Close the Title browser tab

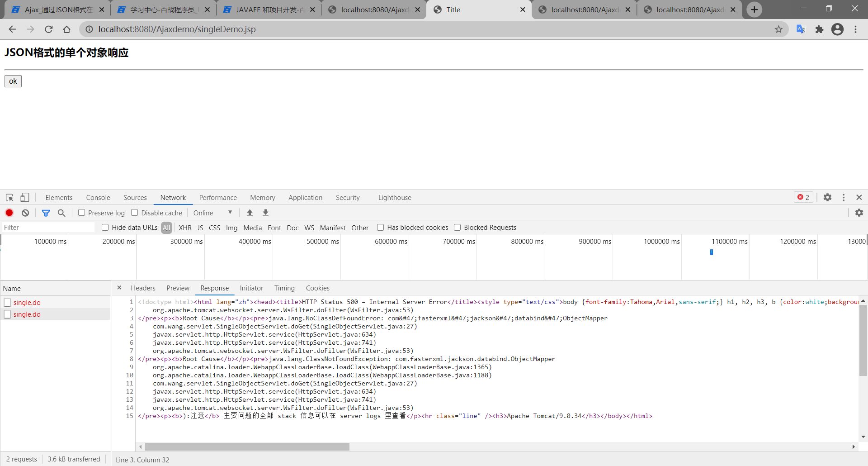click(523, 10)
